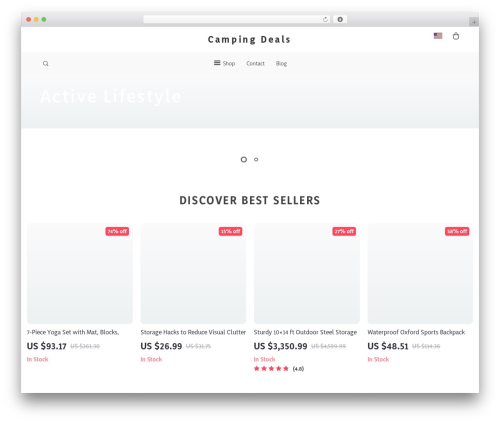
Task: Select the US flag country selector
Action: pyautogui.click(x=438, y=36)
